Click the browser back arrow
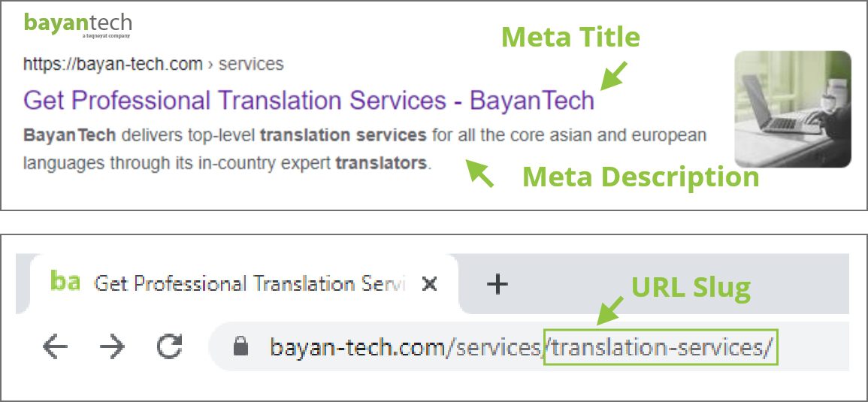868x402 pixels. (55, 347)
